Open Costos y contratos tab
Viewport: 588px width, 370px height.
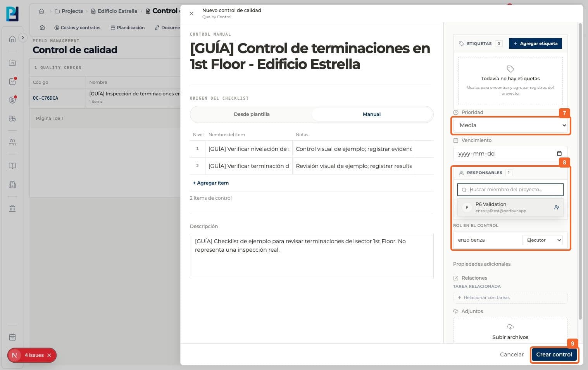[77, 28]
